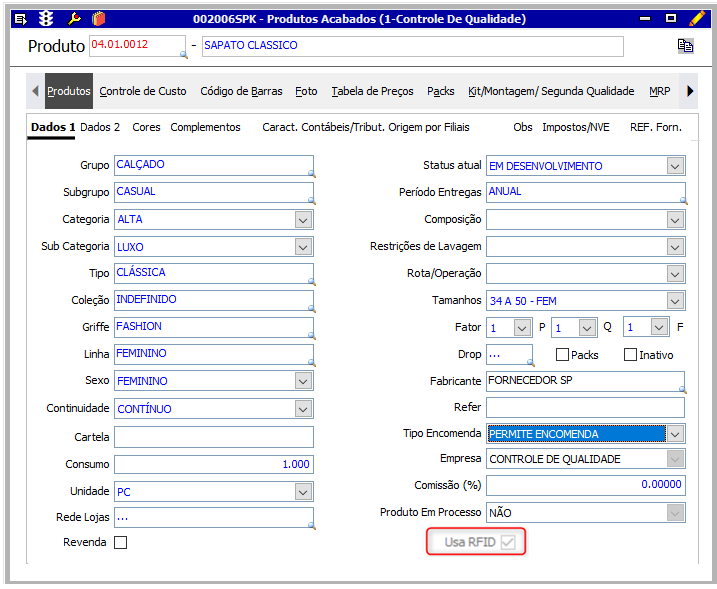Click the copy icon beside product name
The height and width of the screenshot is (589, 717).
tap(685, 46)
